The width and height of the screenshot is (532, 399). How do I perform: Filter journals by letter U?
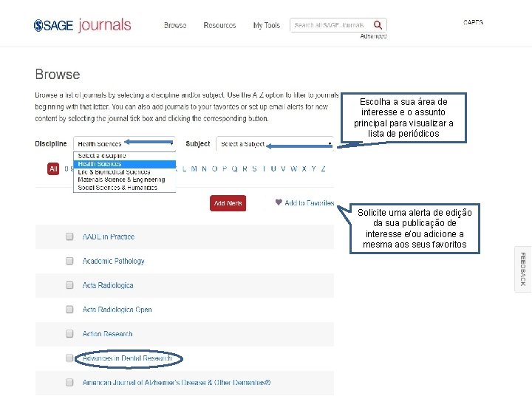pyautogui.click(x=273, y=168)
